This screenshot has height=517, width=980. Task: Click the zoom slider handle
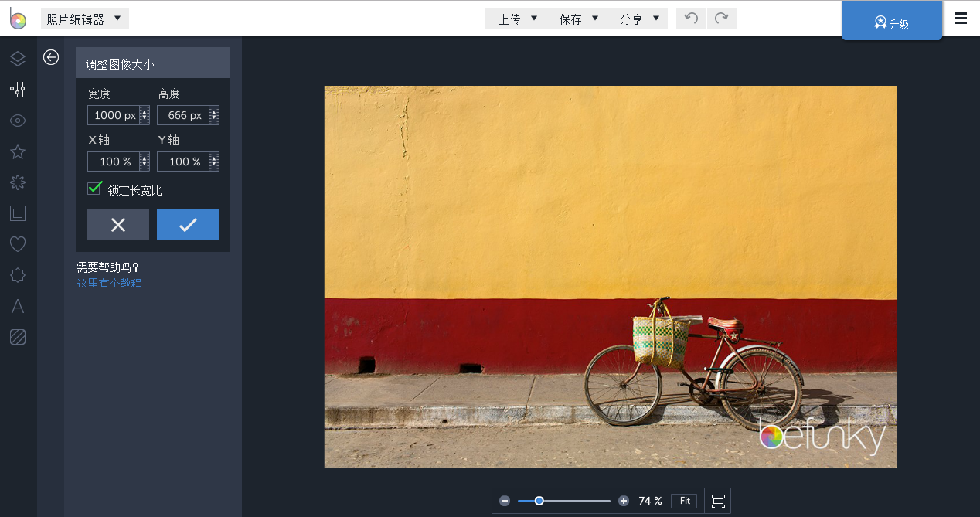pyautogui.click(x=539, y=501)
